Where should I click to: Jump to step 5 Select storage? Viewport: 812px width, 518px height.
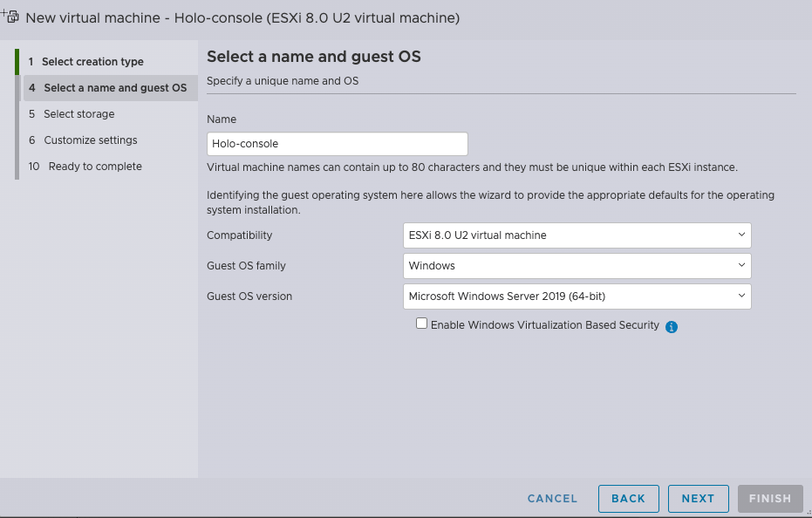pos(79,114)
